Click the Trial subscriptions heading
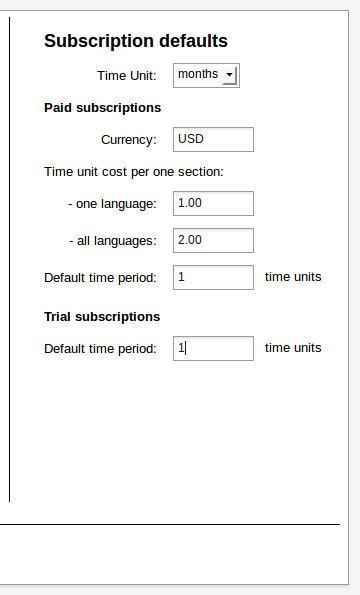The width and height of the screenshot is (360, 595). tap(102, 316)
